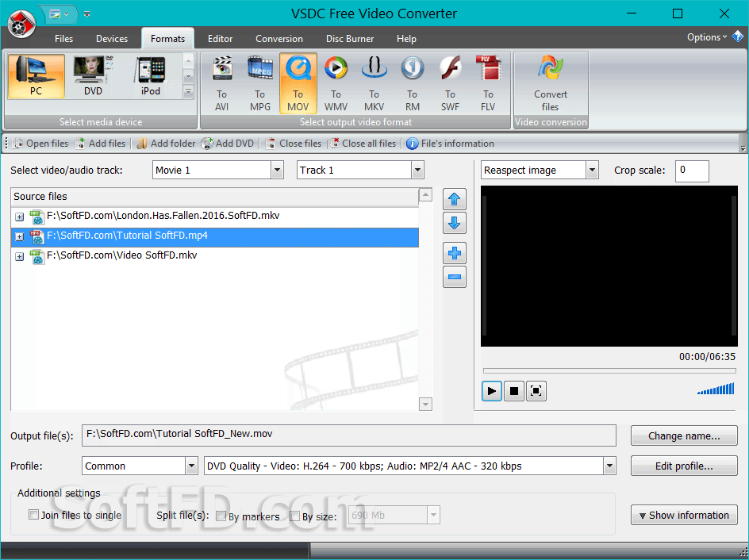Click the Crop scale input field
The height and width of the screenshot is (560, 749).
692,171
